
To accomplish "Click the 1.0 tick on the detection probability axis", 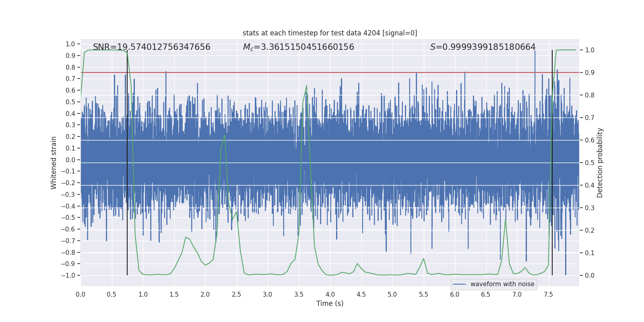I will [590, 50].
